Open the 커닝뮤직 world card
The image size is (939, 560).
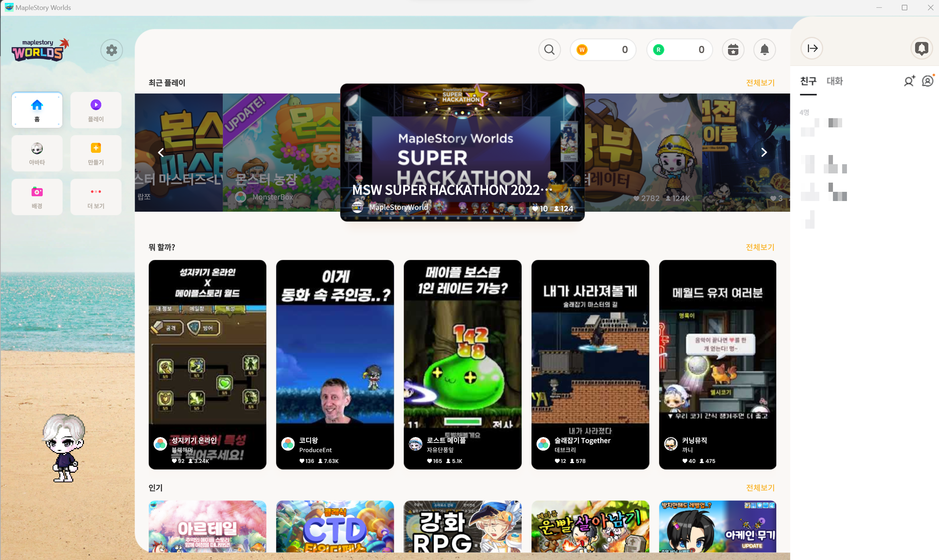(717, 364)
